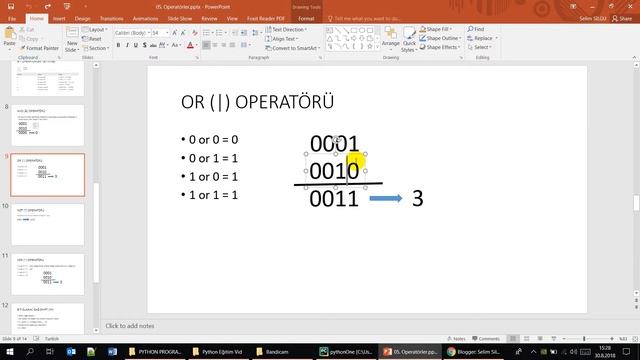Switch to the Design tab

[x=82, y=19]
